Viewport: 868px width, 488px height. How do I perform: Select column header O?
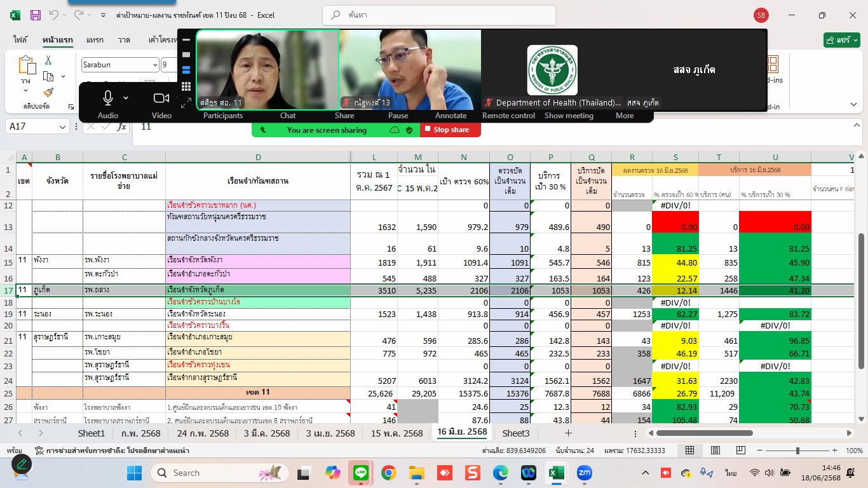click(510, 157)
